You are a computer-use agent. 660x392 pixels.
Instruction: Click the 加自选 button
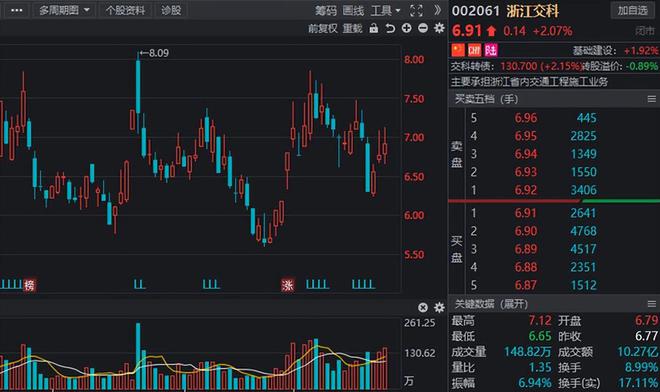point(633,10)
